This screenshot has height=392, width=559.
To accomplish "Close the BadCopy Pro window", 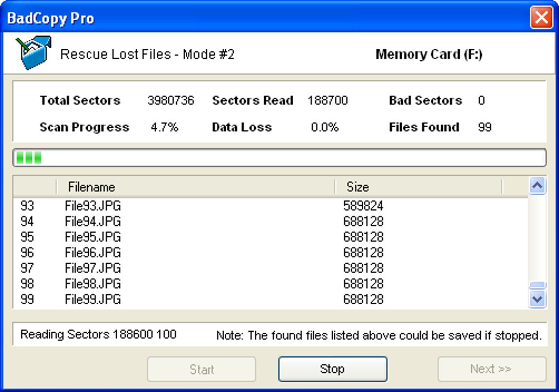I will (541, 17).
